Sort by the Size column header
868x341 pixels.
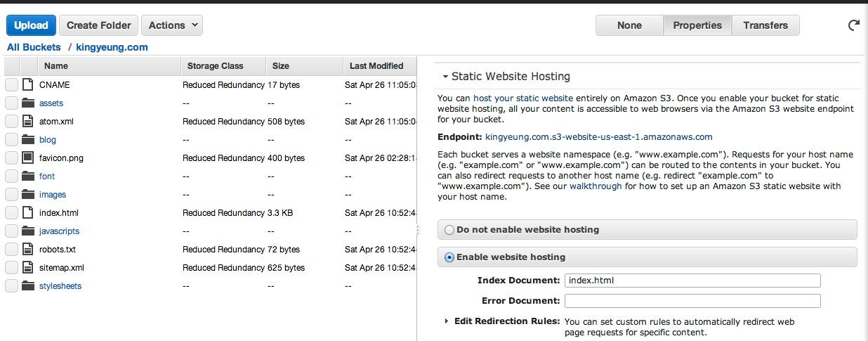point(305,66)
